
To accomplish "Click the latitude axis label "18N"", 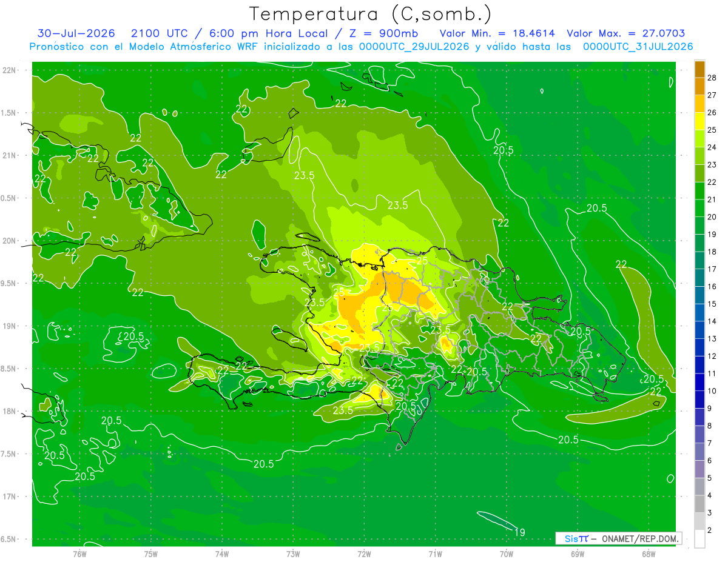I will (x=10, y=412).
